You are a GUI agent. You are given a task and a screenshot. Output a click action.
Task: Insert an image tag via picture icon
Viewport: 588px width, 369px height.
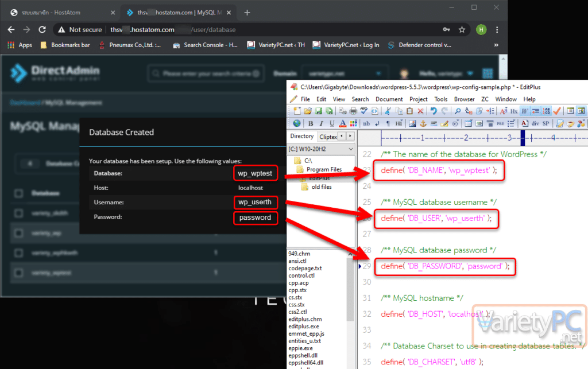[412, 123]
